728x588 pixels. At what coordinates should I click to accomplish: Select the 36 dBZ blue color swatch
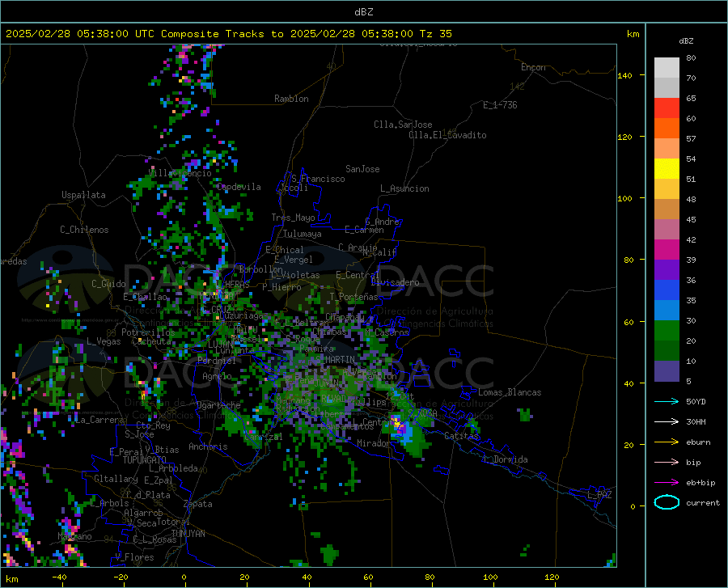click(667, 290)
